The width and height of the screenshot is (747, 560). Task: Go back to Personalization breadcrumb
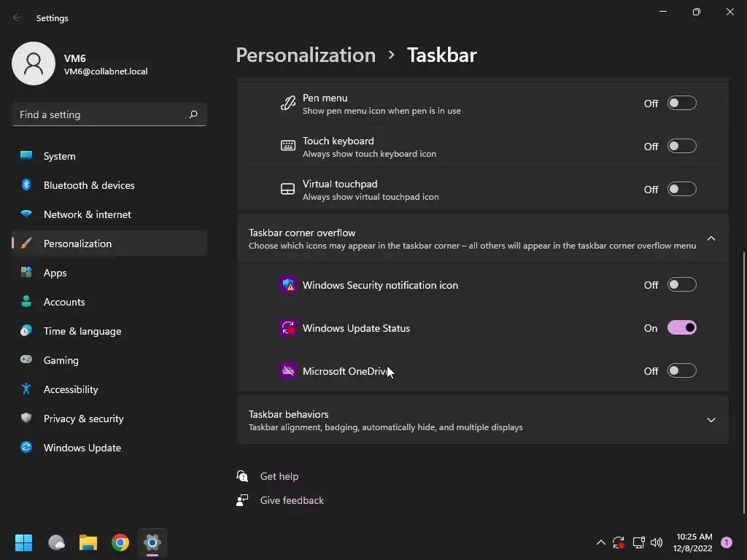pyautogui.click(x=306, y=55)
